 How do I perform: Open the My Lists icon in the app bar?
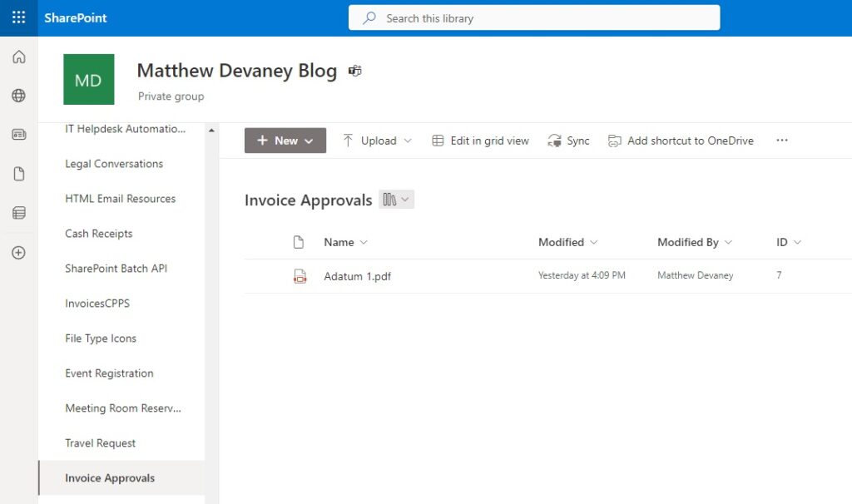(x=18, y=212)
